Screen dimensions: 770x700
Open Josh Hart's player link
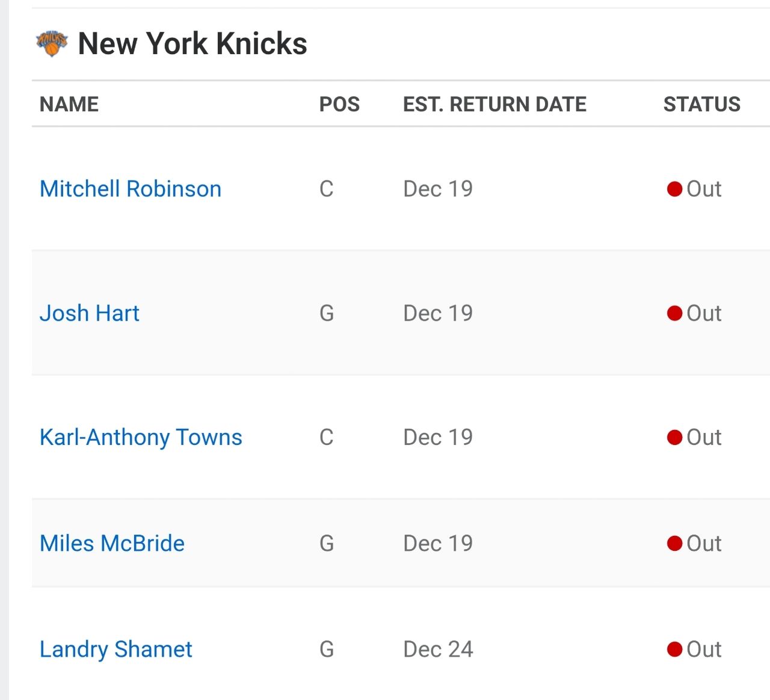[x=89, y=313]
